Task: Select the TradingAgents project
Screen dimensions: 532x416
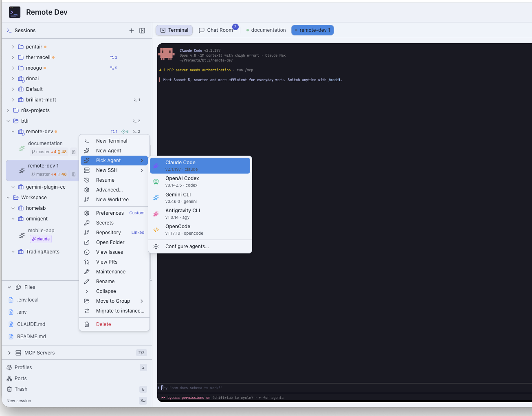Action: (43, 252)
